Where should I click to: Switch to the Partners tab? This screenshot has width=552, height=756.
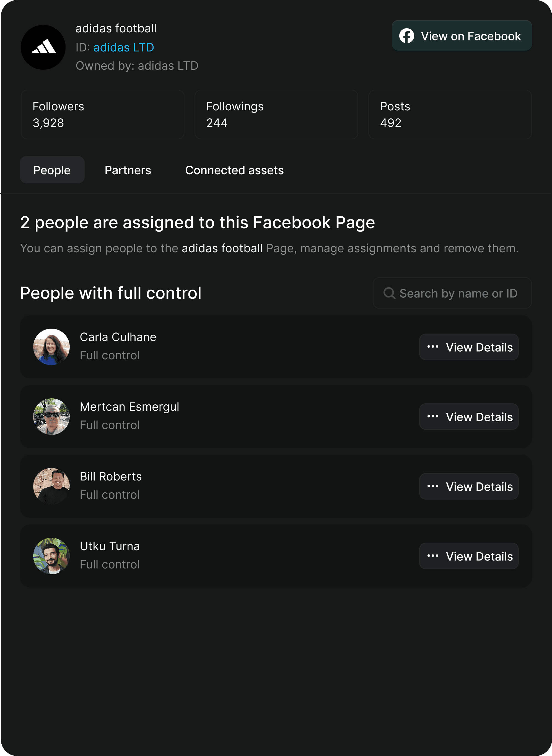click(128, 170)
